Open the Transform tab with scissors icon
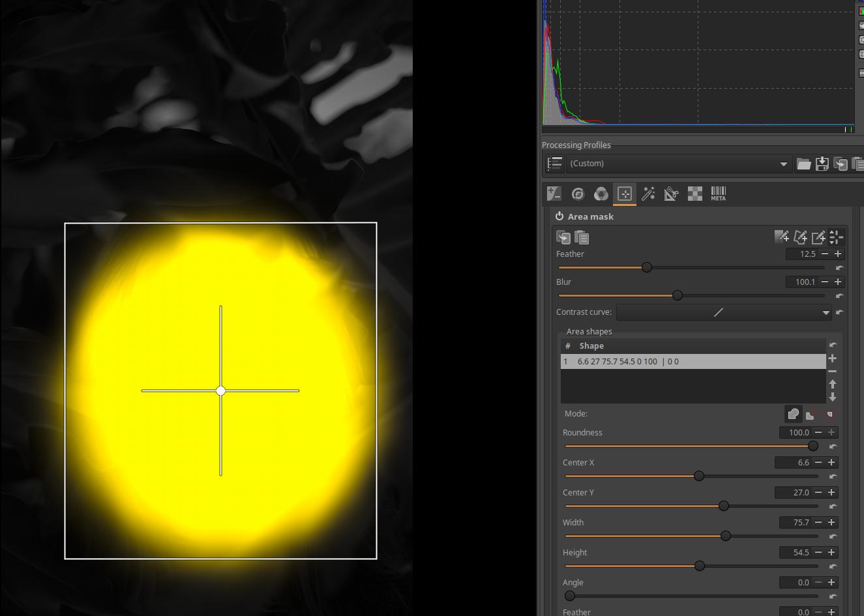This screenshot has width=864, height=616. (671, 194)
